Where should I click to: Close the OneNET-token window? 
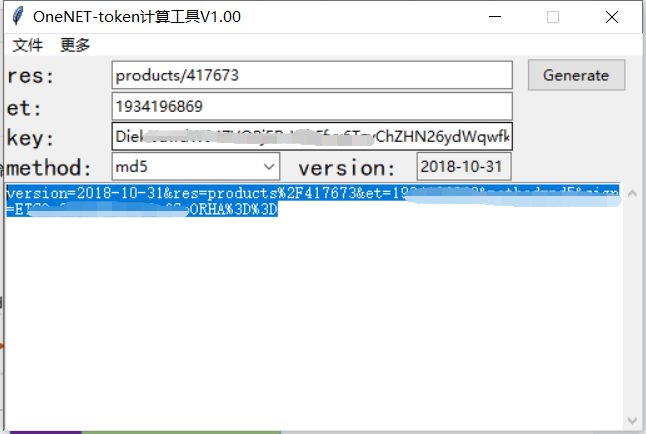pyautogui.click(x=612, y=17)
